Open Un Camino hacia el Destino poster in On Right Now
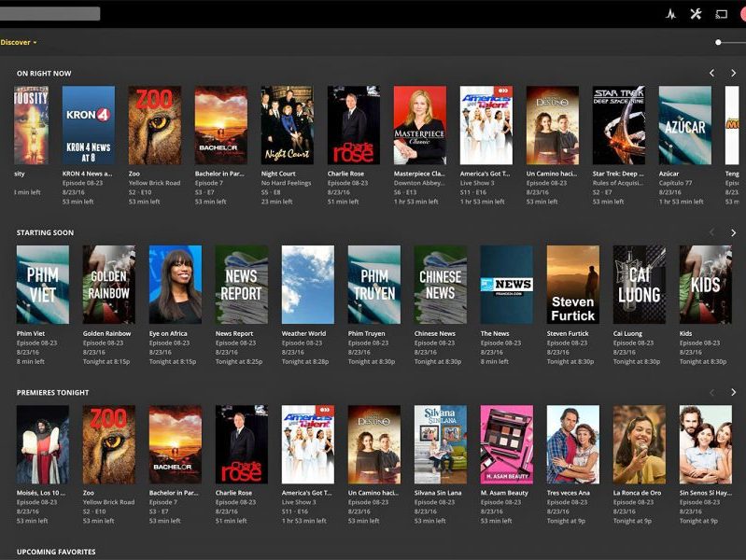Viewport: 746px width, 560px height. pos(553,125)
